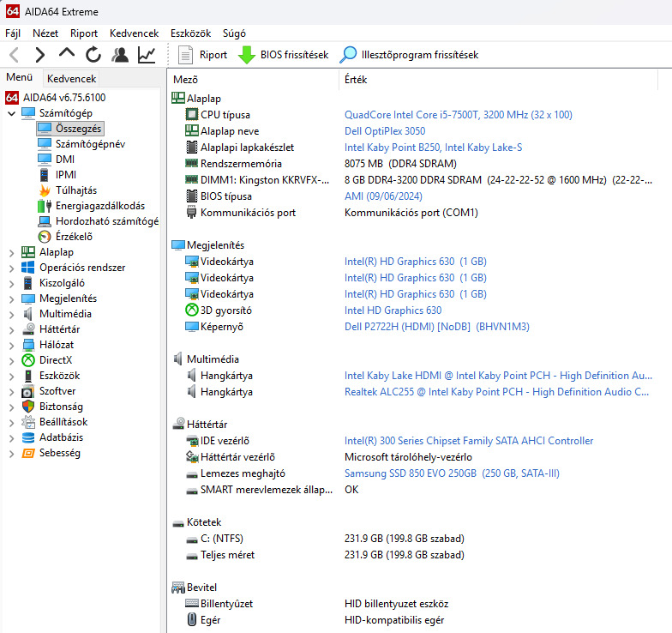Go forward with the right arrow toolbar icon

(x=39, y=55)
